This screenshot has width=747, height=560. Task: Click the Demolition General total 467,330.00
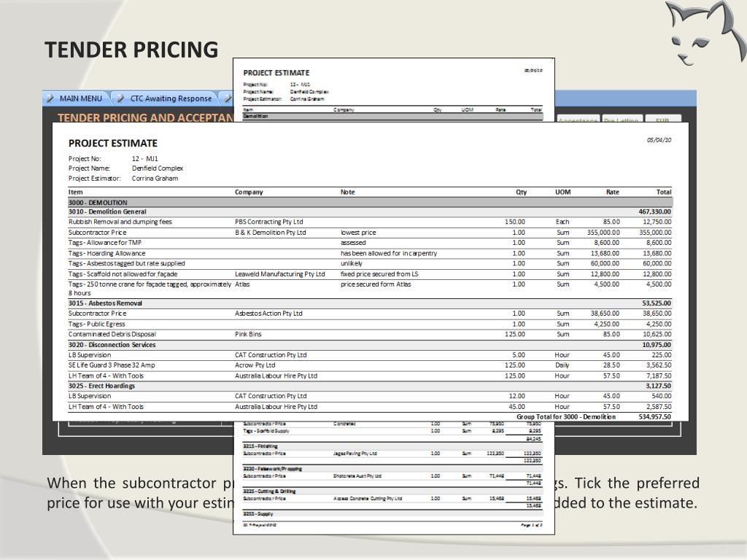654,211
